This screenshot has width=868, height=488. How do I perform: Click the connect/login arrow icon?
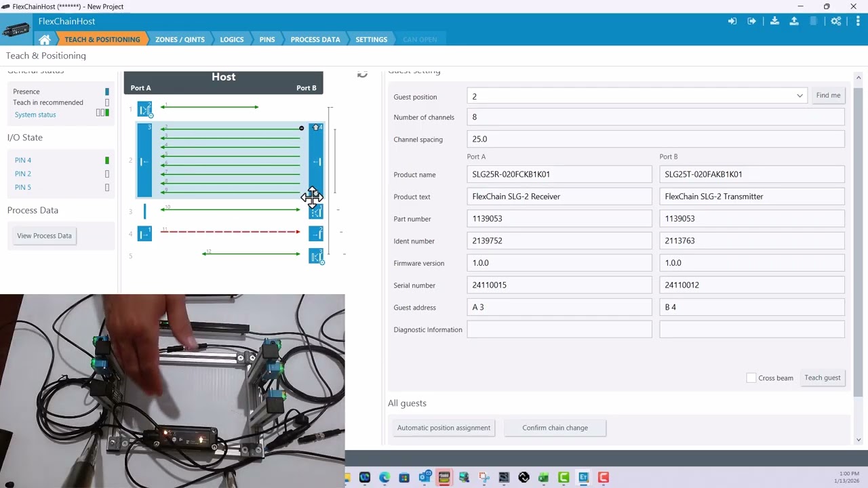[732, 21]
